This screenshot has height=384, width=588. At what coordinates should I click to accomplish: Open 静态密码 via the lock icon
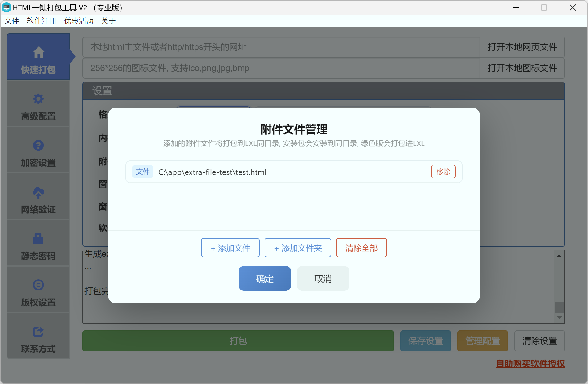click(x=38, y=238)
